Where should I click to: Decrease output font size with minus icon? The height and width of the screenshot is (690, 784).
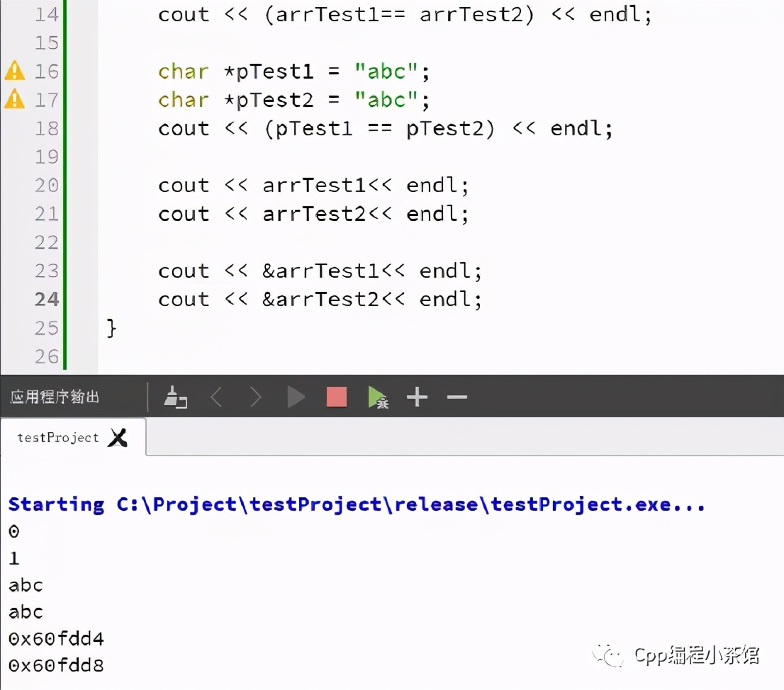click(x=457, y=397)
